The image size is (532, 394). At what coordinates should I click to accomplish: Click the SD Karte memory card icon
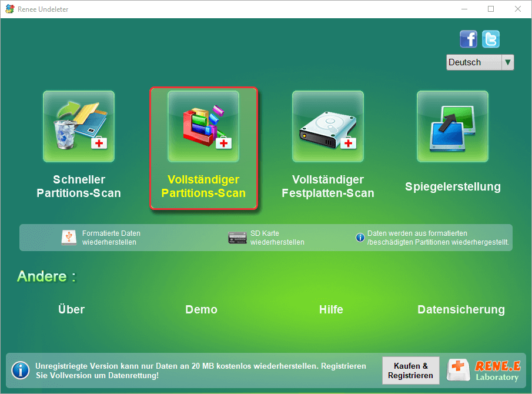click(x=237, y=238)
